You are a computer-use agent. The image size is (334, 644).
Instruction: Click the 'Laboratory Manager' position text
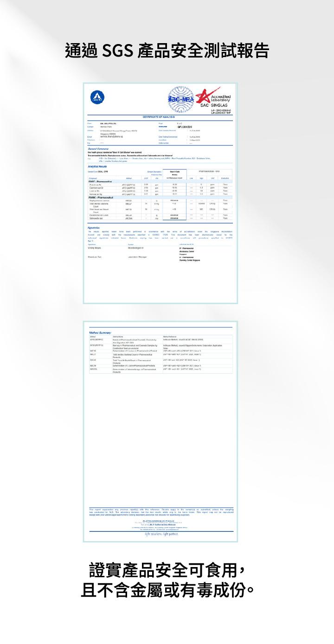(137, 257)
